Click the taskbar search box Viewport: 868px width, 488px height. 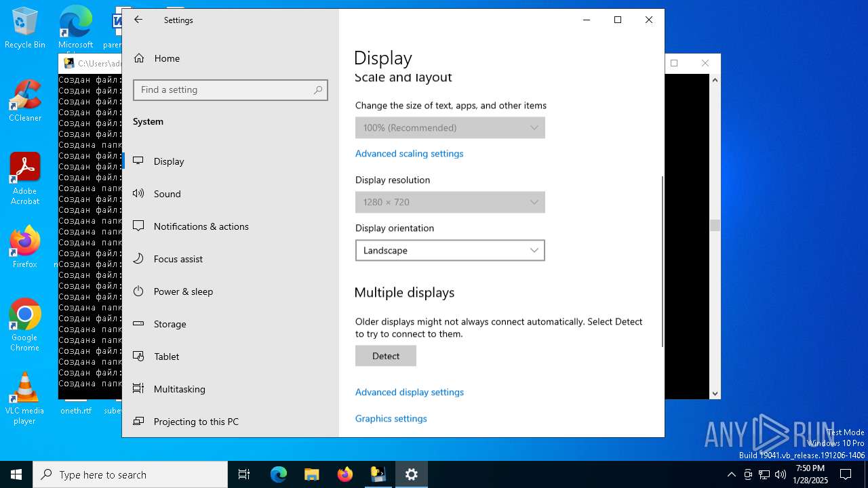click(x=130, y=474)
